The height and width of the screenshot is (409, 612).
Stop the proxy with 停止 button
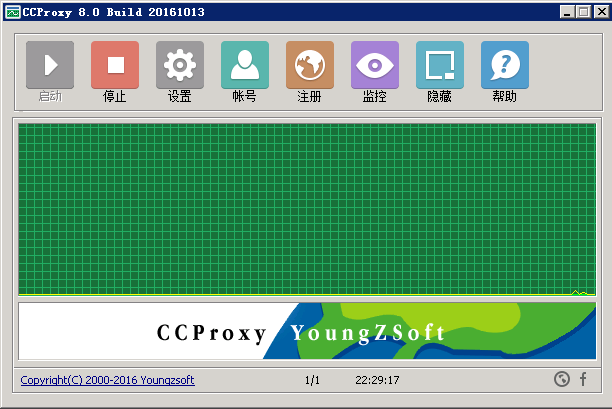[115, 66]
